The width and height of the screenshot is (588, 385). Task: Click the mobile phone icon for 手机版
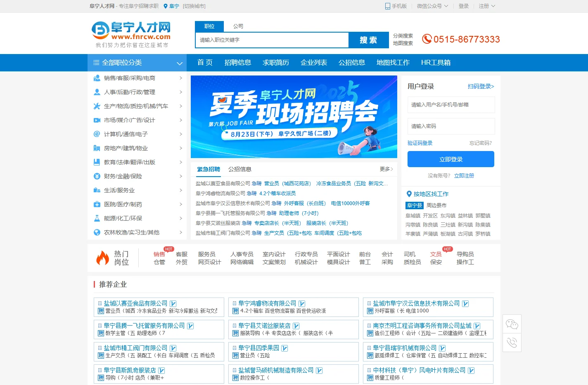point(387,6)
